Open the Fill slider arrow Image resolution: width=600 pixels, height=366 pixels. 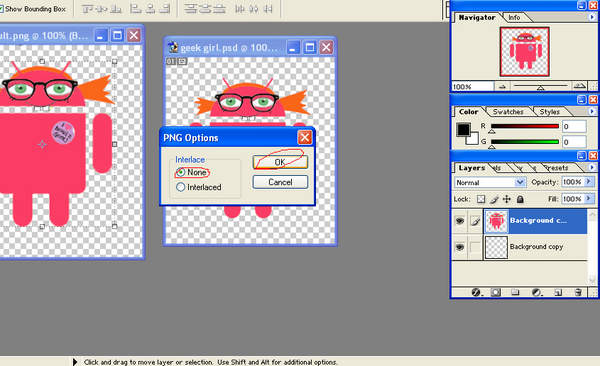(x=589, y=199)
